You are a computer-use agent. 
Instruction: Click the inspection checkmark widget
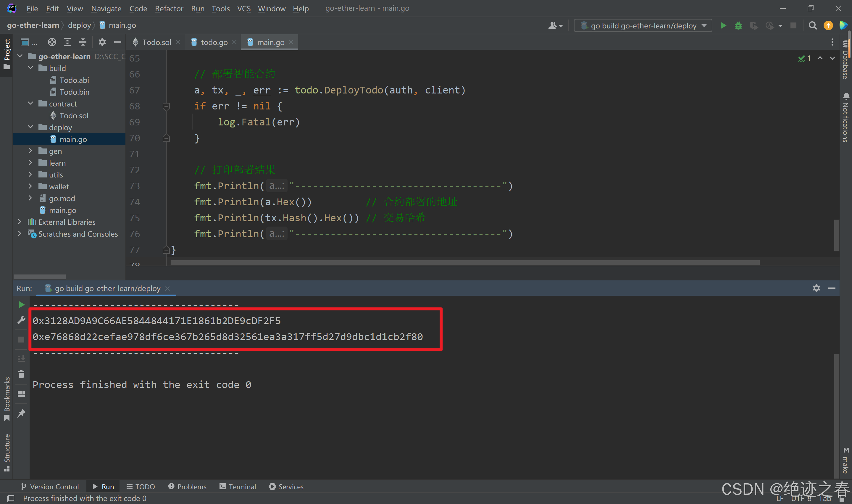click(x=804, y=58)
